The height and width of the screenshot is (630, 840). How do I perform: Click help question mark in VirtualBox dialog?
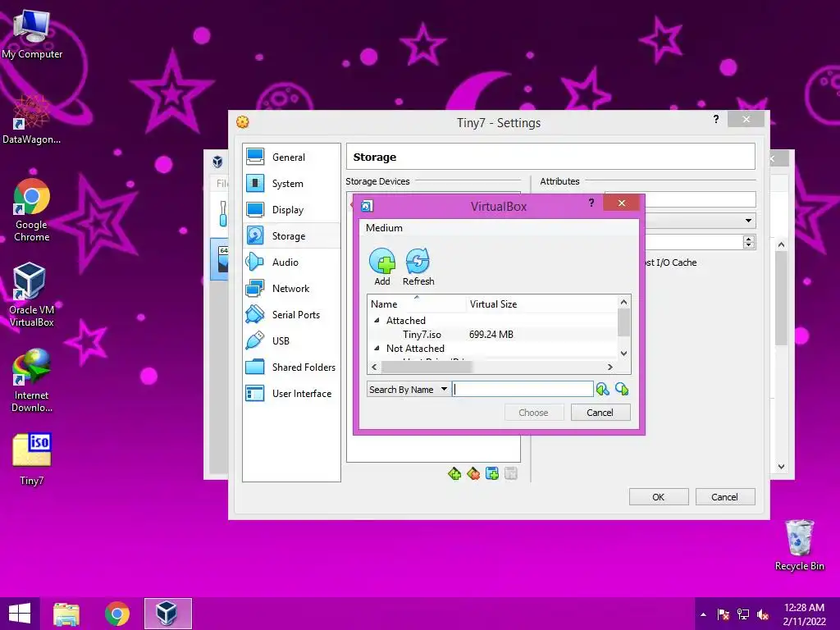click(591, 203)
